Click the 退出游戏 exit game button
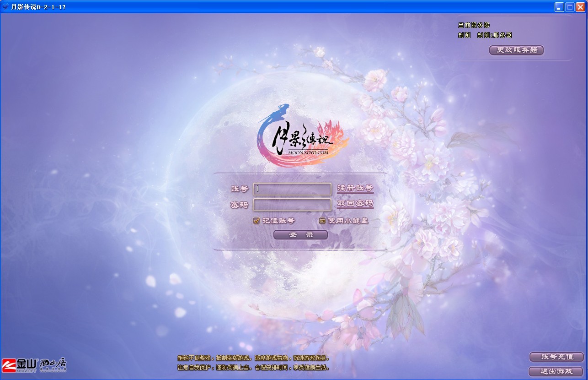Image resolution: width=588 pixels, height=380 pixels. [556, 371]
